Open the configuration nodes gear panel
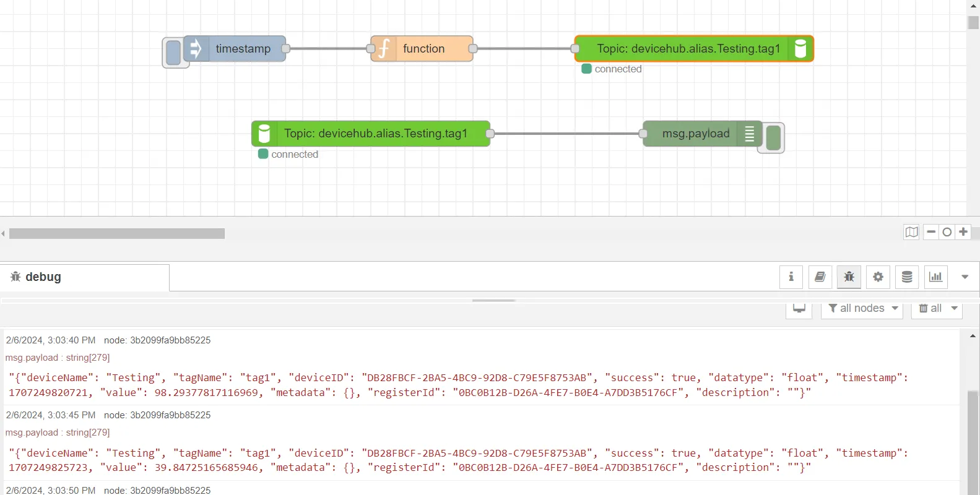980x495 pixels. 878,277
